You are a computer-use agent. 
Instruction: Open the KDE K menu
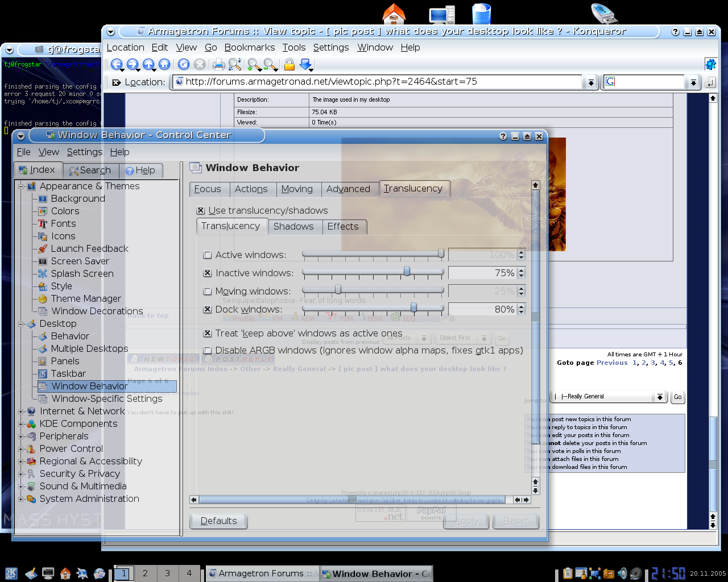click(x=11, y=573)
